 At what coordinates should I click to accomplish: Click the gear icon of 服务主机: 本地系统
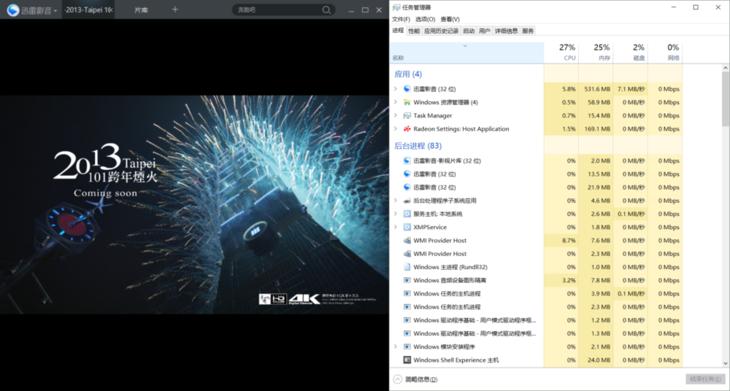[407, 214]
